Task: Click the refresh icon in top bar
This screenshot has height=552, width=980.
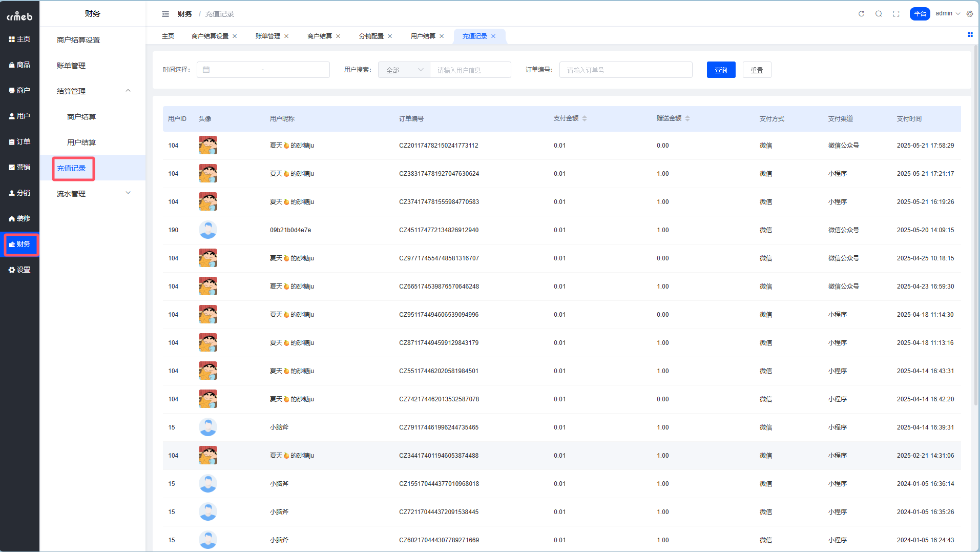Action: (861, 14)
